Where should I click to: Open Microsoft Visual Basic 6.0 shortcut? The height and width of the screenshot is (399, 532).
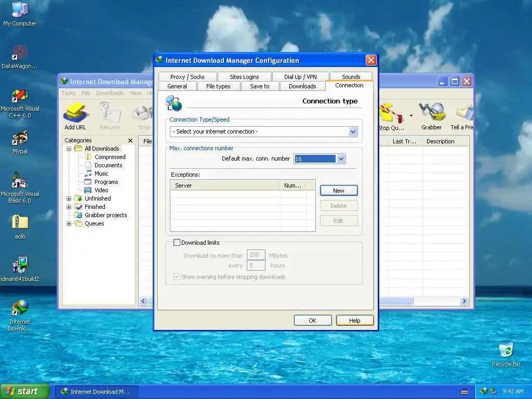20,188
